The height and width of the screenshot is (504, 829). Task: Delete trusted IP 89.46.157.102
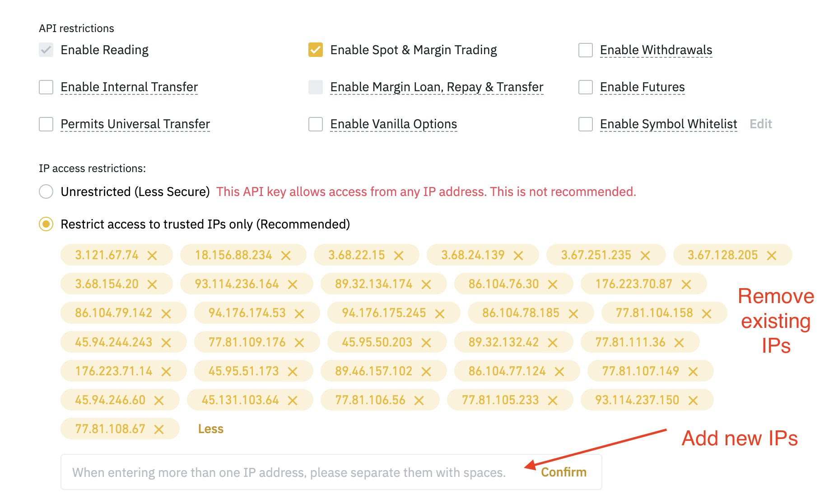(426, 372)
